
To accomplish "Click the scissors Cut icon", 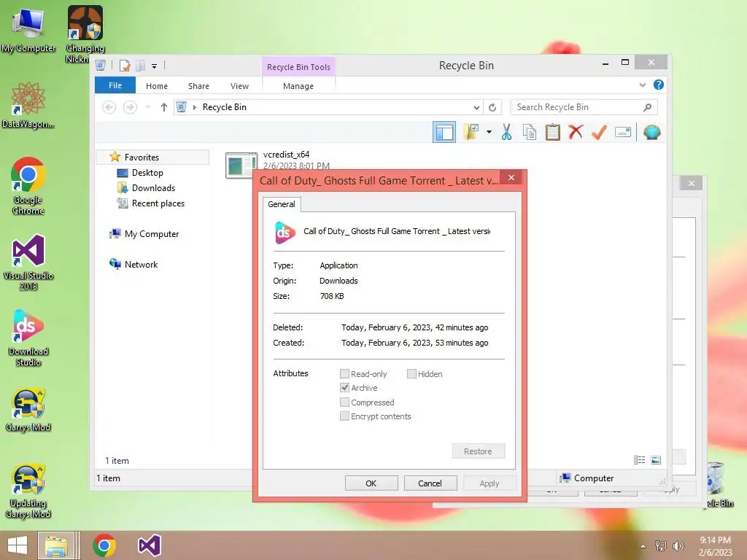I will point(506,132).
